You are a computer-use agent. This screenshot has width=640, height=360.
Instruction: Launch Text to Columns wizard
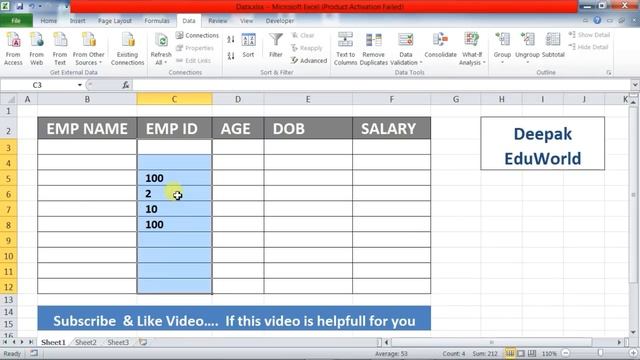345,49
